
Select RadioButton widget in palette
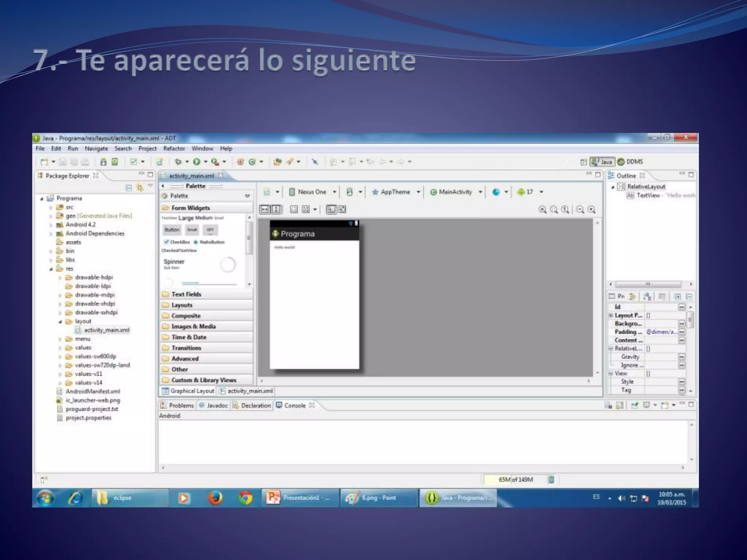coord(209,242)
